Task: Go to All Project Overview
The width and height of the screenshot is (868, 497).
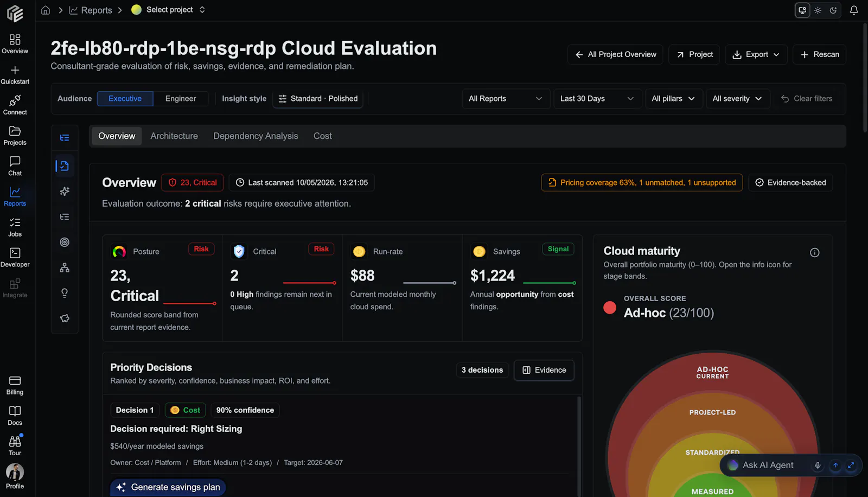Action: (615, 54)
